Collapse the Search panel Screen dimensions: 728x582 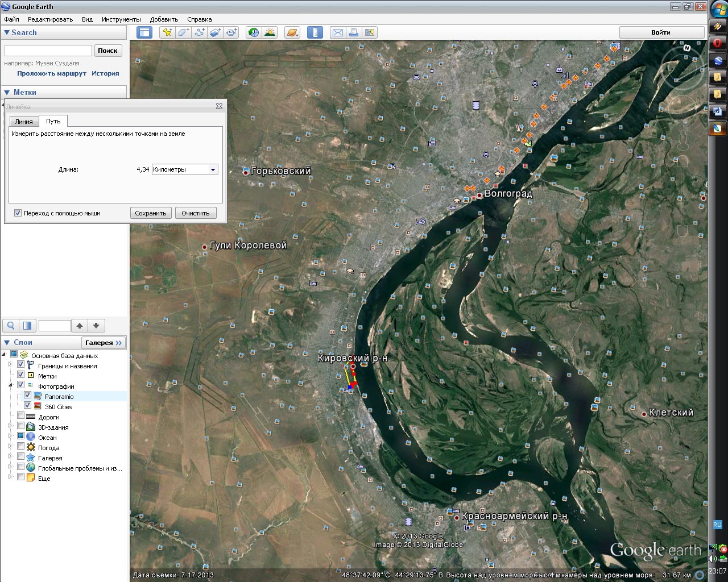coord(7,33)
